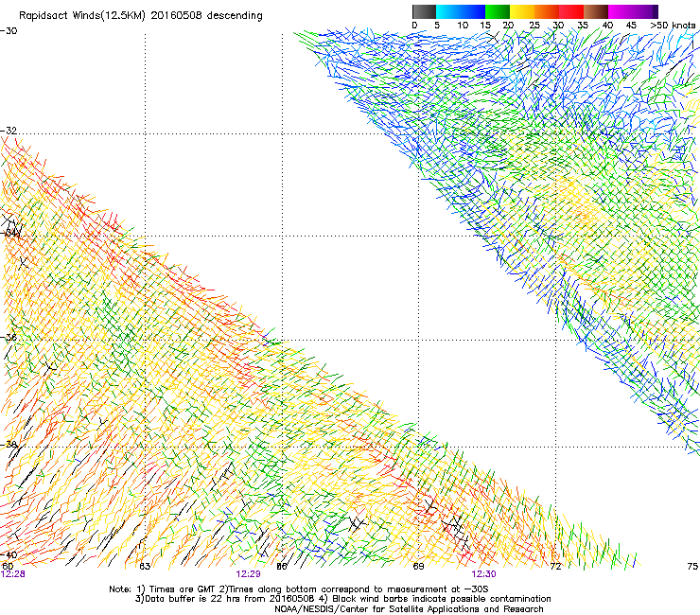Click the longitude label 66

tap(282, 567)
